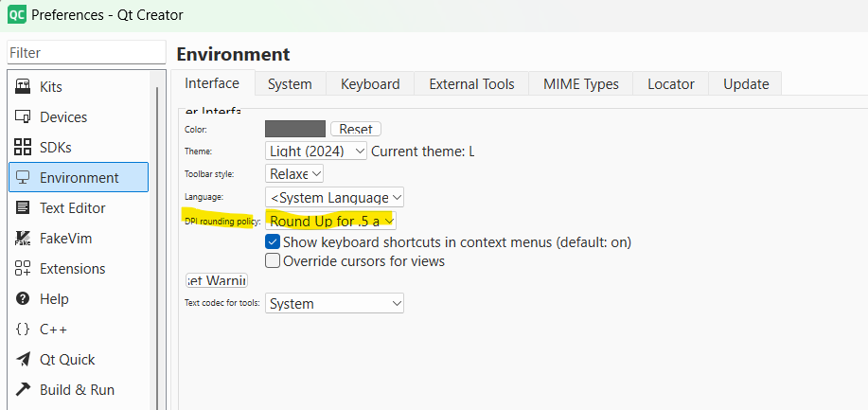Select the Text Editor icon

tap(23, 207)
